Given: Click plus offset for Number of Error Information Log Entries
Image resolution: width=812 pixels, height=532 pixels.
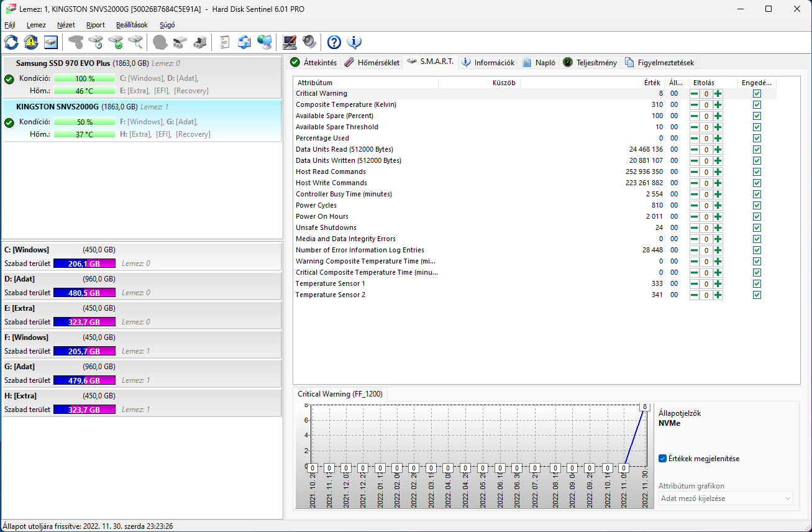Looking at the screenshot, I should [x=718, y=250].
